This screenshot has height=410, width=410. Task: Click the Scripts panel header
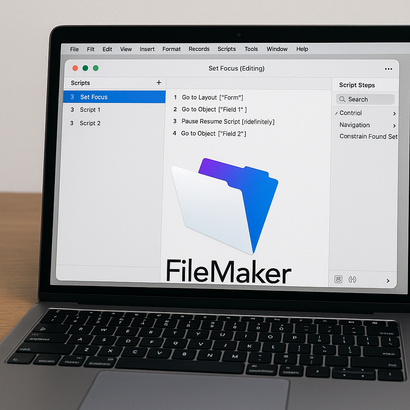80,83
